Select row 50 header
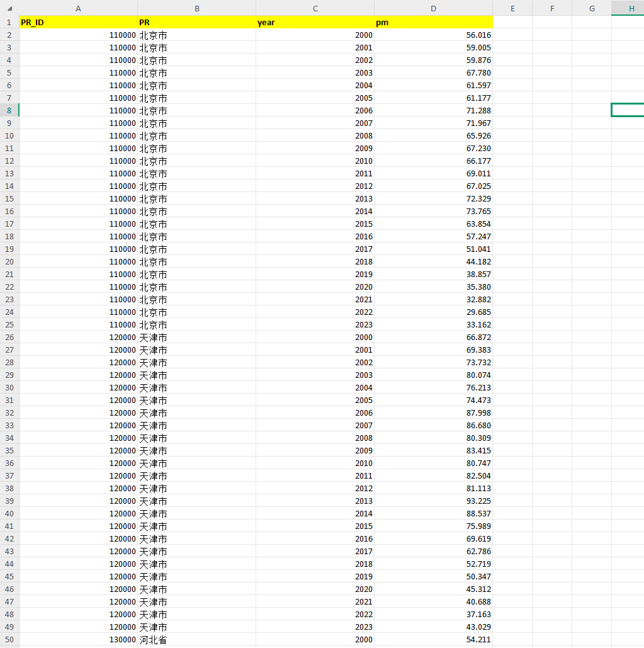 [x=9, y=640]
